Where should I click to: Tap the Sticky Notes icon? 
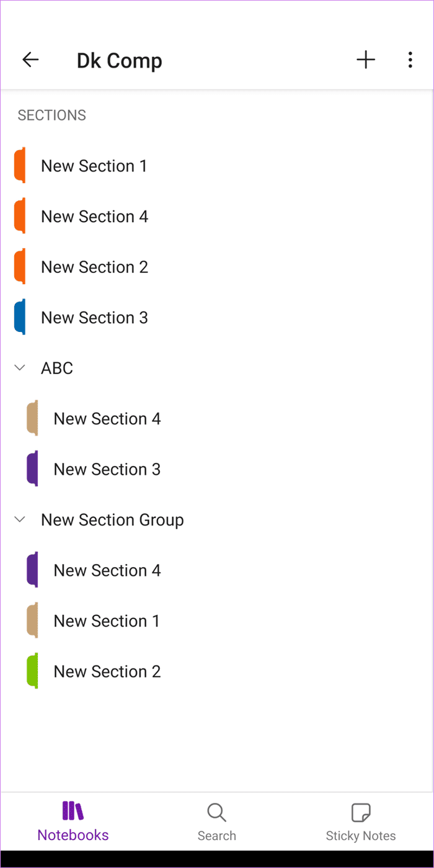[x=361, y=812]
